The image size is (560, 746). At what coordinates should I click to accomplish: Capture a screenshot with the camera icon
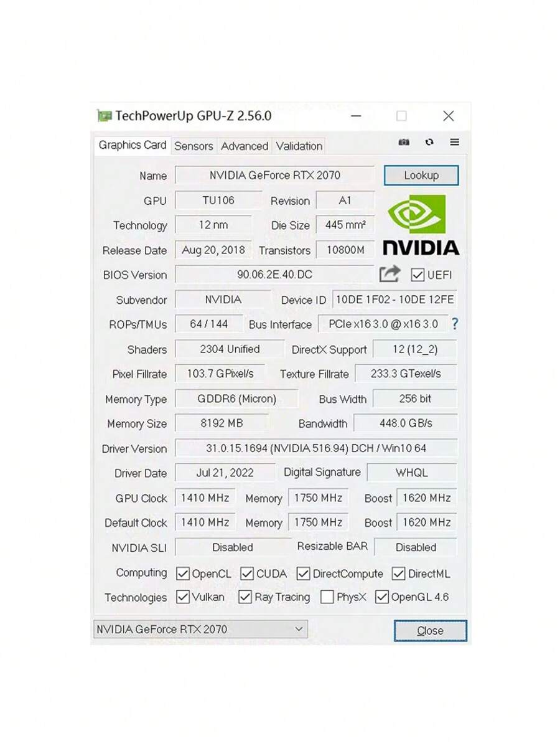(404, 142)
